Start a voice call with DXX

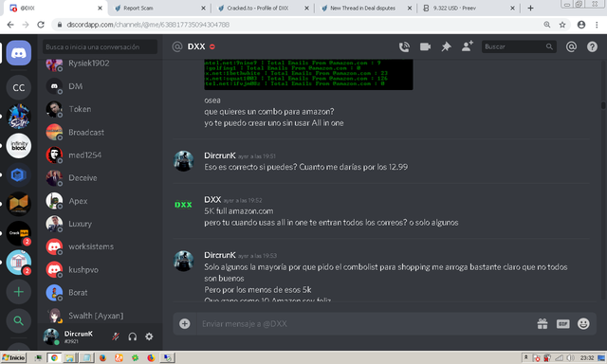[x=404, y=46]
